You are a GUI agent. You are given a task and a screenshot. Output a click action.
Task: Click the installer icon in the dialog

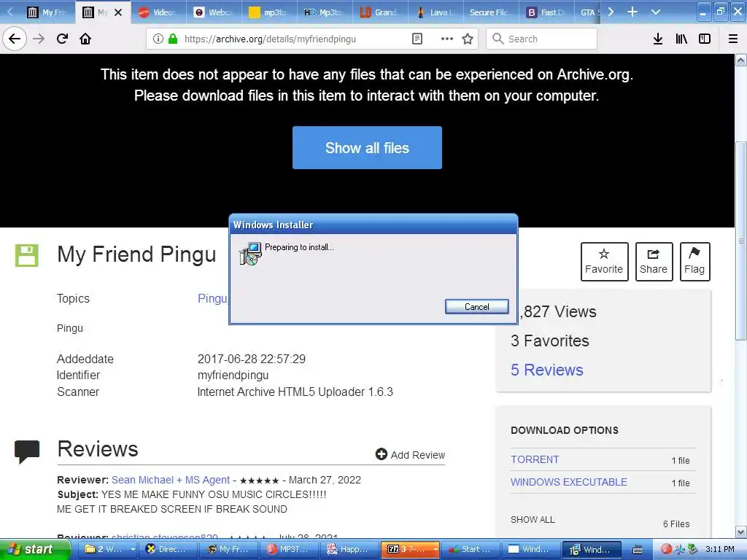250,253
